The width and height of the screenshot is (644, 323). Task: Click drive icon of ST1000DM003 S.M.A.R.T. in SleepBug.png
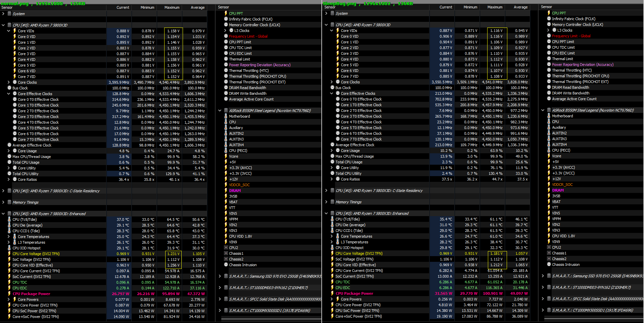(x=549, y=287)
